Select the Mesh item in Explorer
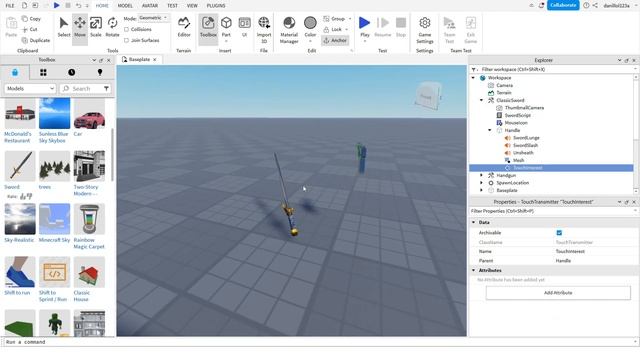 click(518, 160)
